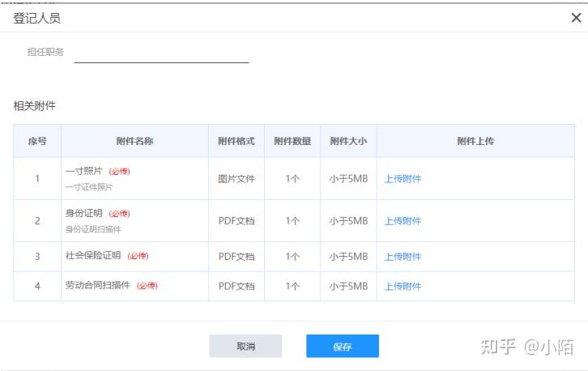Click the 附件大小 column header

click(348, 141)
